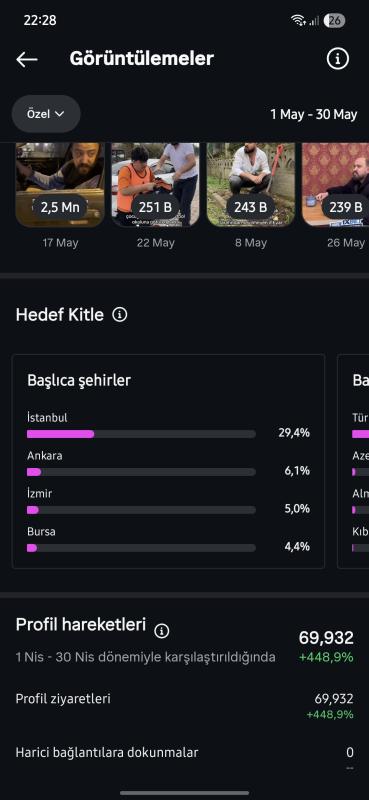This screenshot has width=369, height=800.
Task: Open the Profil ziyaretleri row
Action: 184,706
